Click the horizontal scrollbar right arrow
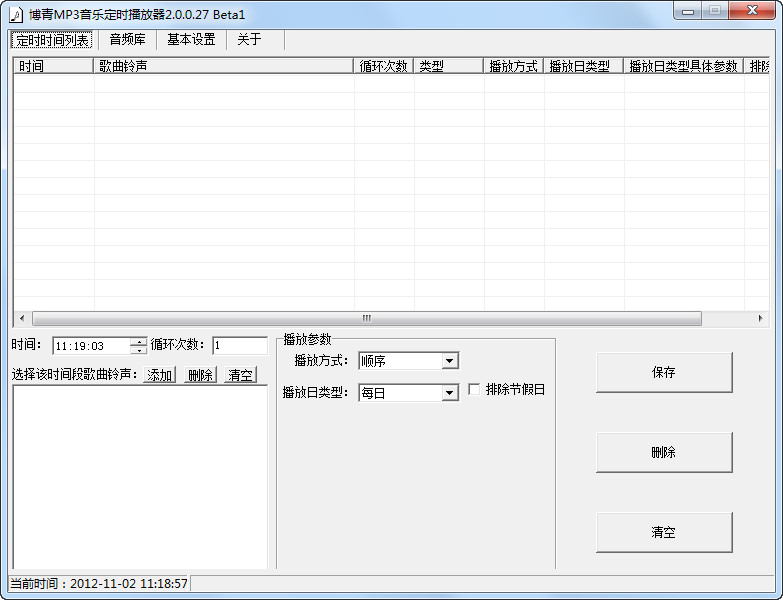Screen dimensions: 783x600 [761, 318]
